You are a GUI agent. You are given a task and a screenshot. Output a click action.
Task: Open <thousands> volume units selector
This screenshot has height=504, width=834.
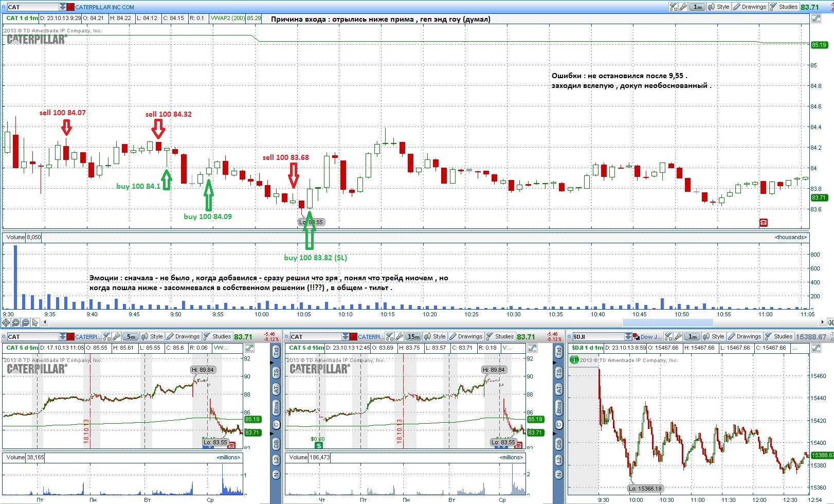pos(791,237)
